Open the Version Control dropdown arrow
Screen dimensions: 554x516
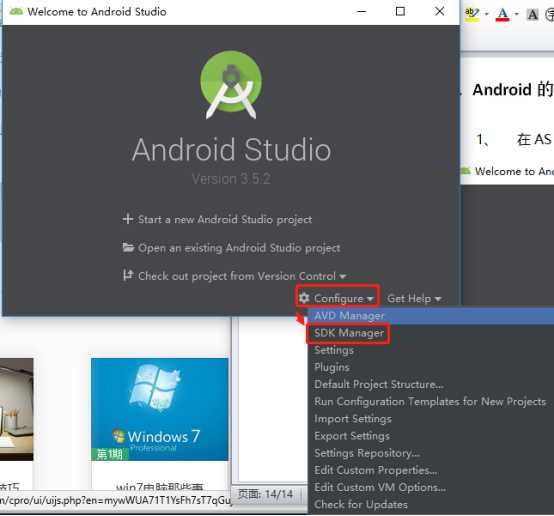(342, 276)
